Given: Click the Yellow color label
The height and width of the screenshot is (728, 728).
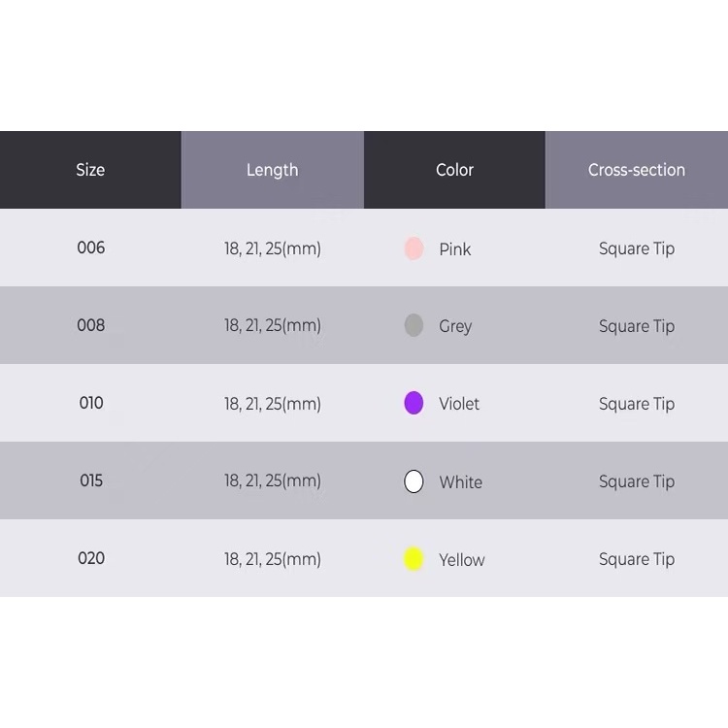Looking at the screenshot, I should pos(461,560).
